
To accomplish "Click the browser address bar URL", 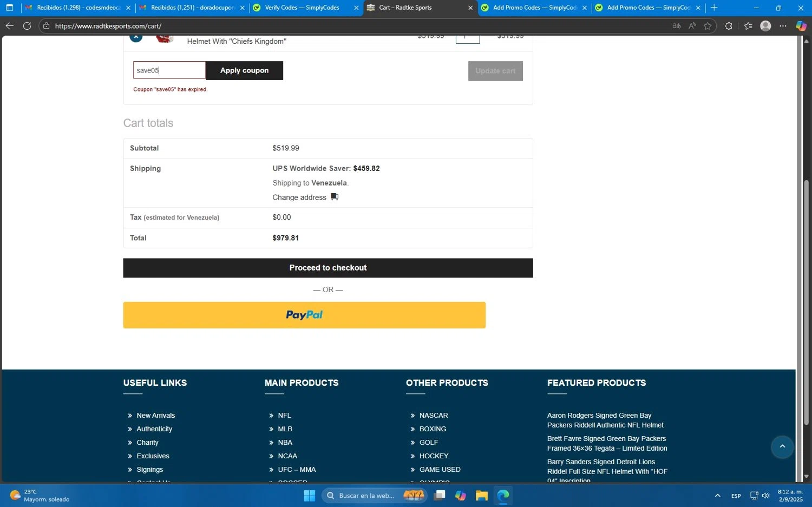I will (x=108, y=26).
